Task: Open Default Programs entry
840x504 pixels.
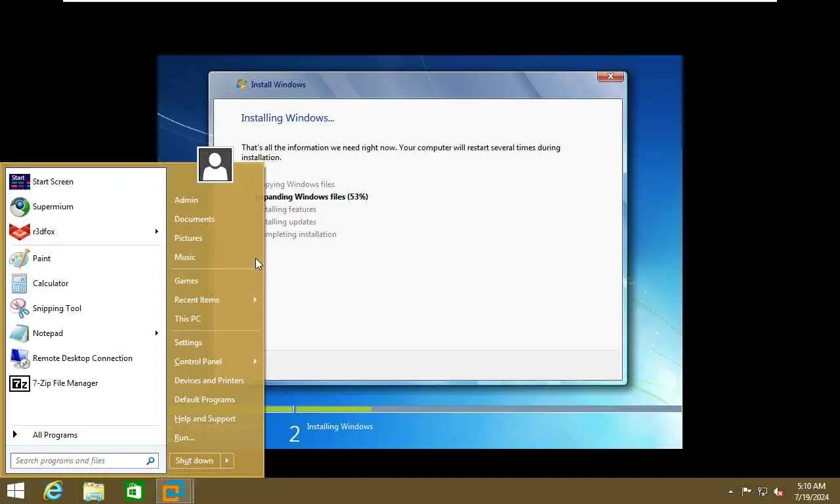Action: coord(205,400)
